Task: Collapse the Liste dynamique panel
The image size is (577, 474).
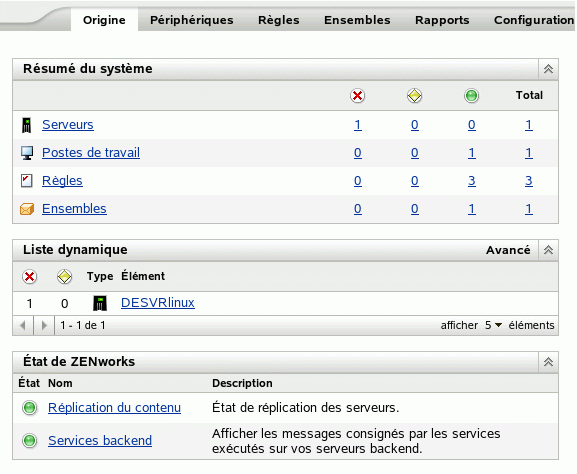Action: 548,250
